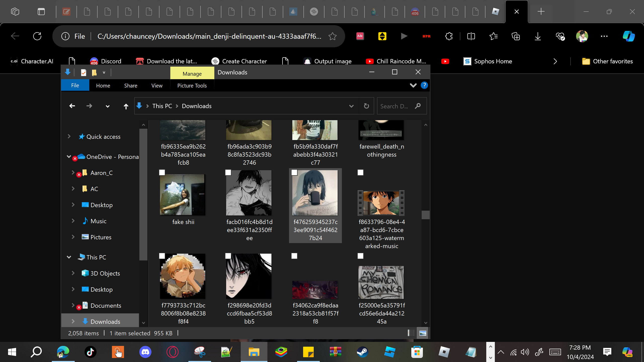This screenshot has width=644, height=362.
Task: Open Sophos Home favorites link
Action: point(488,61)
